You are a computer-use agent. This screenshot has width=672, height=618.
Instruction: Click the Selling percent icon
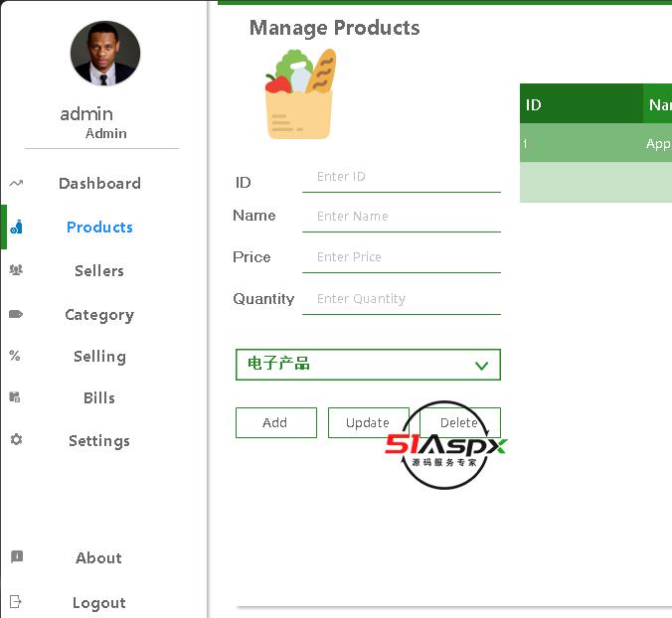pos(15,356)
